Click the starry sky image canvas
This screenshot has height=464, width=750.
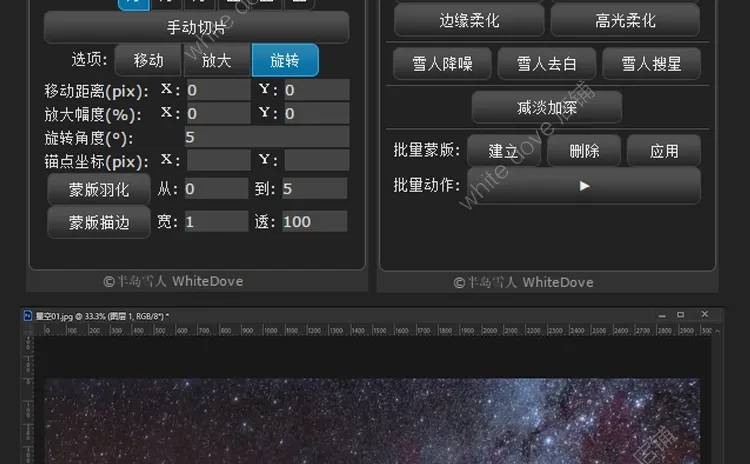point(372,421)
